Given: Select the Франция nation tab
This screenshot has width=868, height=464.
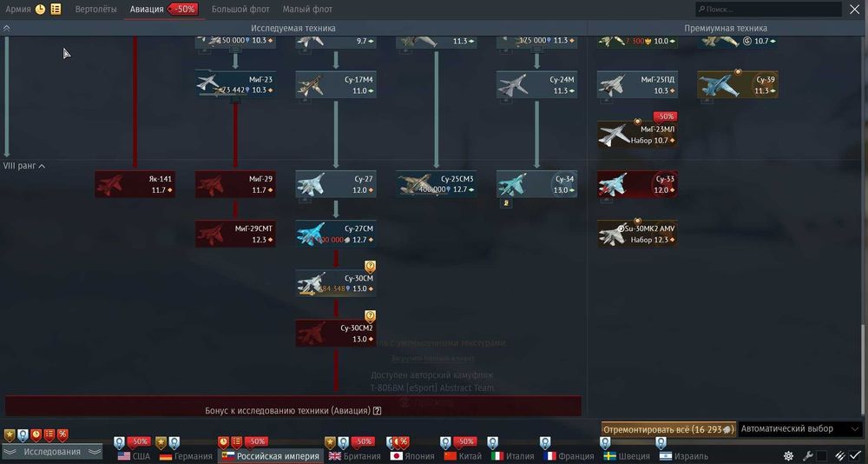Looking at the screenshot, I should pos(569,456).
